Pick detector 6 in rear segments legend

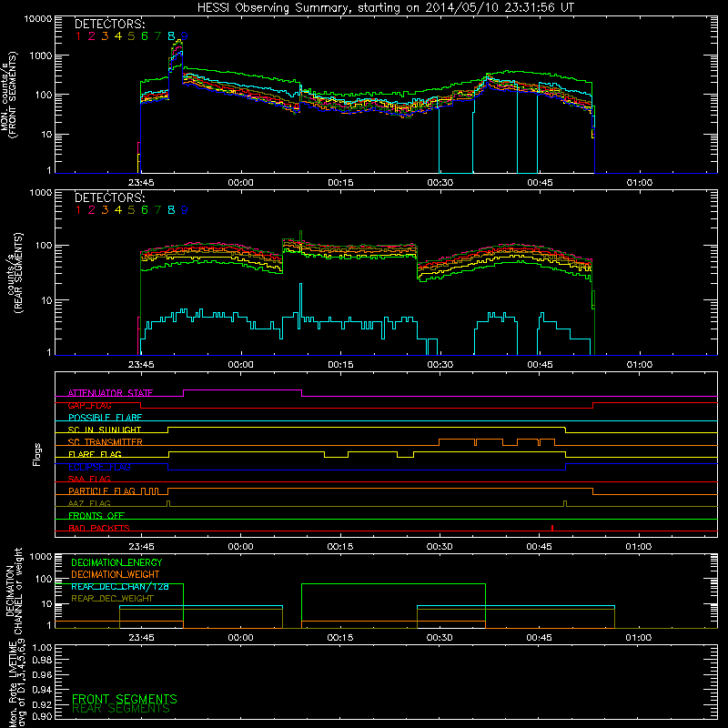145,210
